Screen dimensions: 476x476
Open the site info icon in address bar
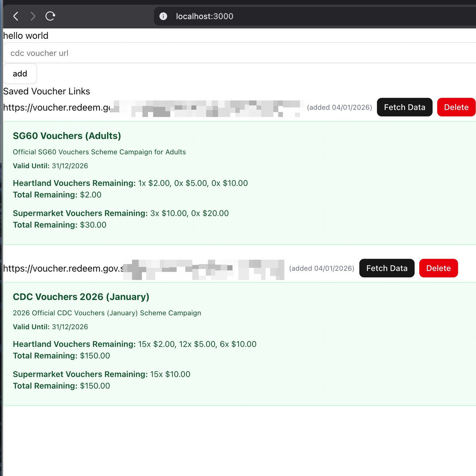click(x=163, y=16)
